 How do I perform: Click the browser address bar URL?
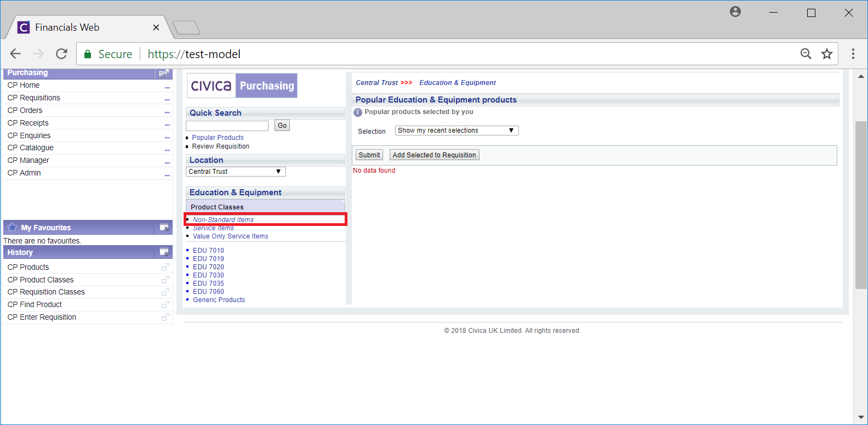coord(194,54)
